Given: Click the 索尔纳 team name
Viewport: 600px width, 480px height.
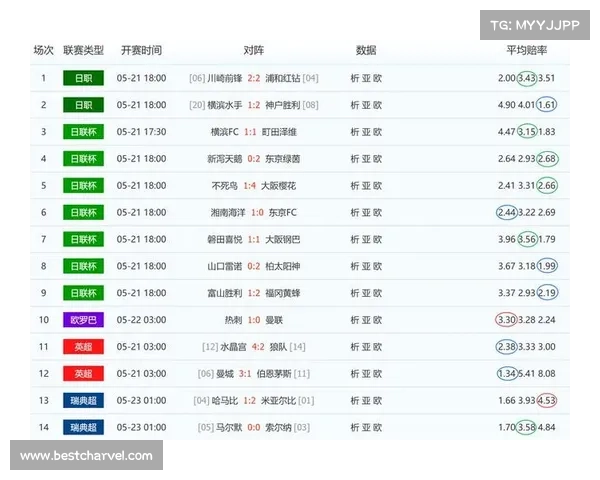Looking at the screenshot, I should [278, 427].
